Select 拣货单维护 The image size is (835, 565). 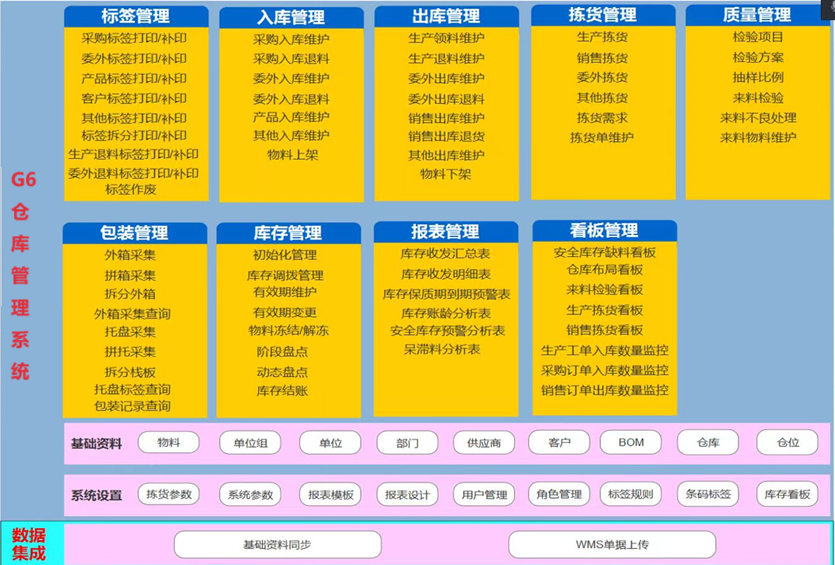pyautogui.click(x=602, y=137)
